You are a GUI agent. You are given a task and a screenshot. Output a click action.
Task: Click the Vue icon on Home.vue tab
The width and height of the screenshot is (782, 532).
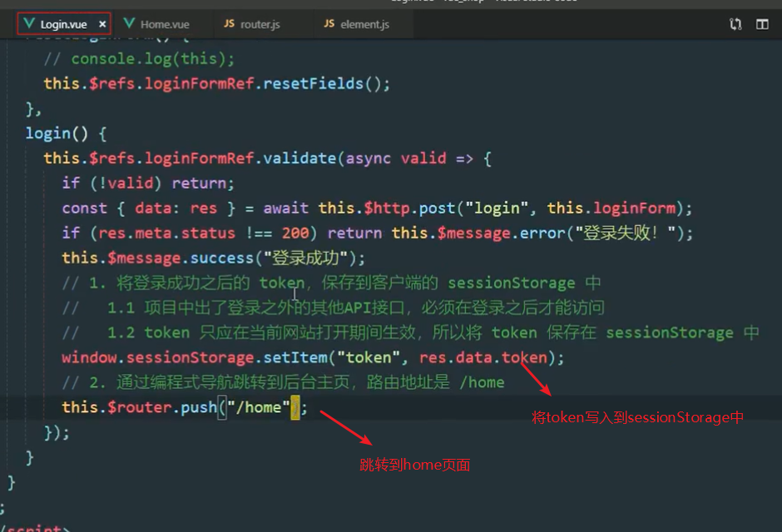129,23
